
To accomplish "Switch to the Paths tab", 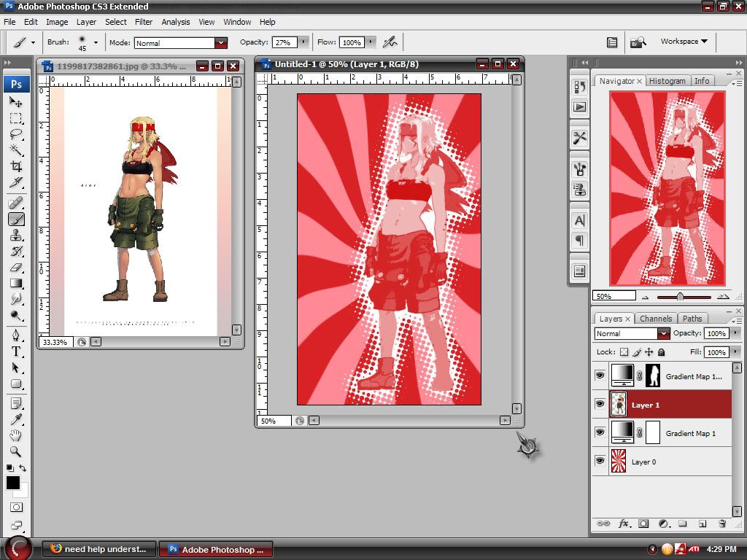I will pyautogui.click(x=692, y=319).
